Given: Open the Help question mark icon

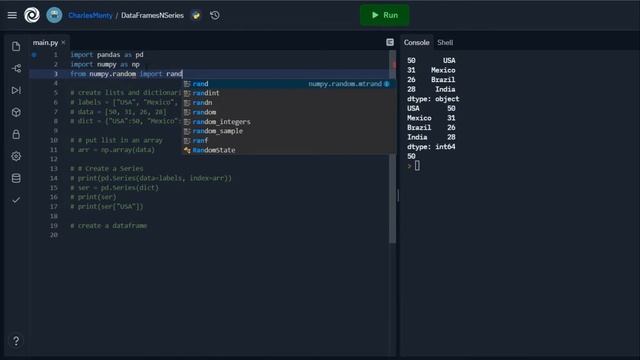Looking at the screenshot, I should click(16, 341).
